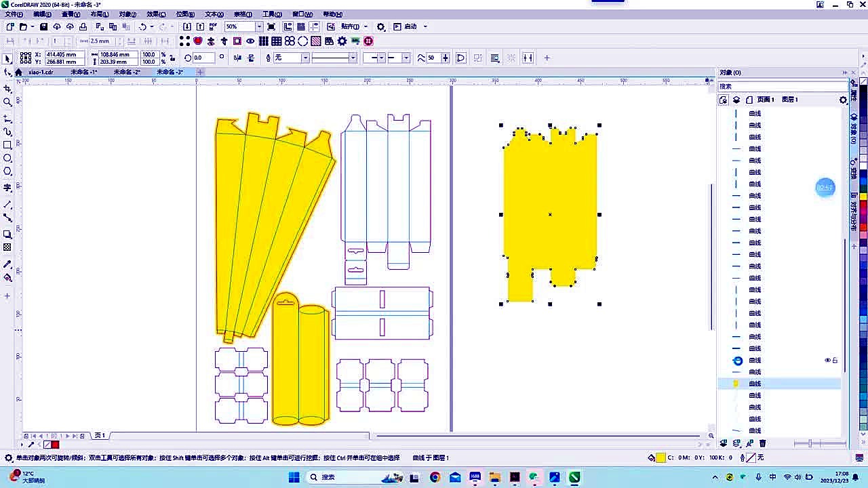Toggle the eye icon in plugin toolbar
This screenshot has height=488, width=868.
[x=250, y=41]
